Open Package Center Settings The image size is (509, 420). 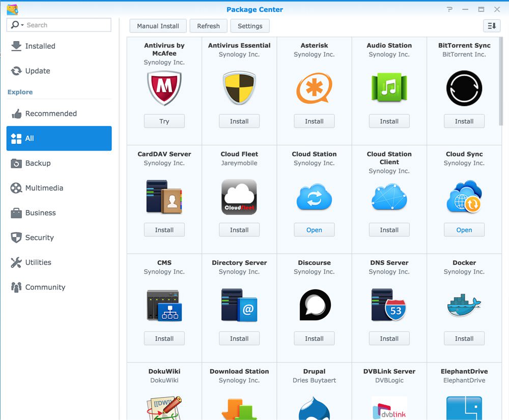[x=250, y=26]
